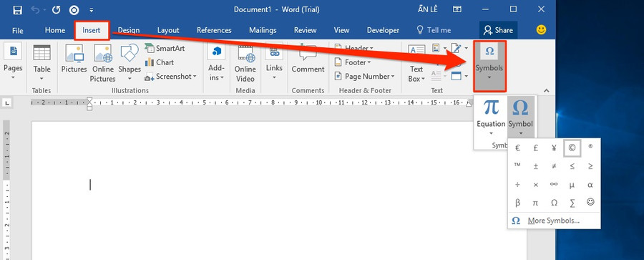644x260 pixels.
Task: Click the Redo/Repeat arrow icon
Action: click(57, 9)
